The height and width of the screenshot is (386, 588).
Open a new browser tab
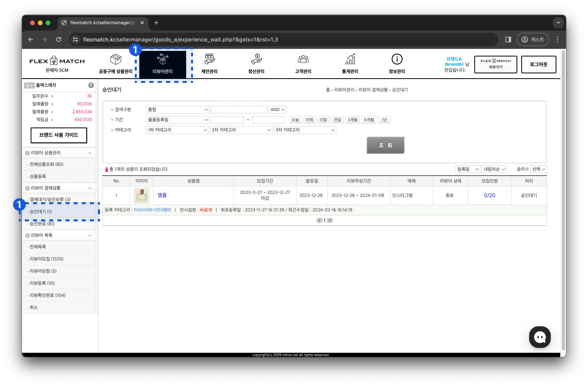[156, 23]
